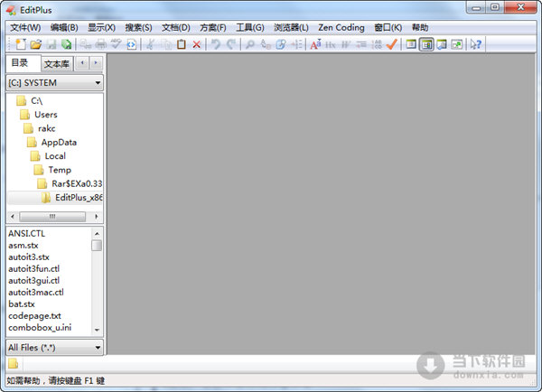The height and width of the screenshot is (392, 542).
Task: Click the Print printer icon
Action: coord(100,44)
